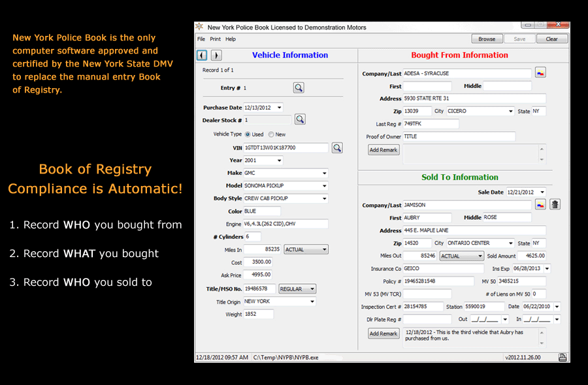Select New vehicle type
588x385 pixels.
pos(270,134)
